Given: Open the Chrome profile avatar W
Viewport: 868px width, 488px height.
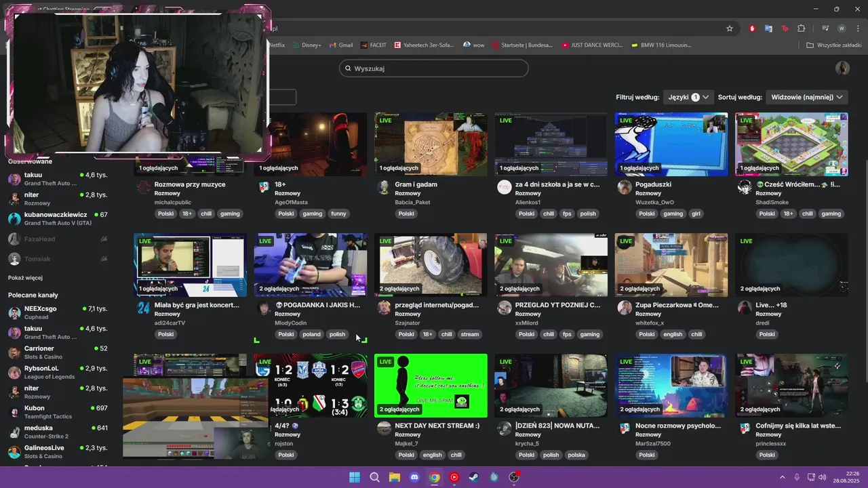Looking at the screenshot, I should 842,28.
